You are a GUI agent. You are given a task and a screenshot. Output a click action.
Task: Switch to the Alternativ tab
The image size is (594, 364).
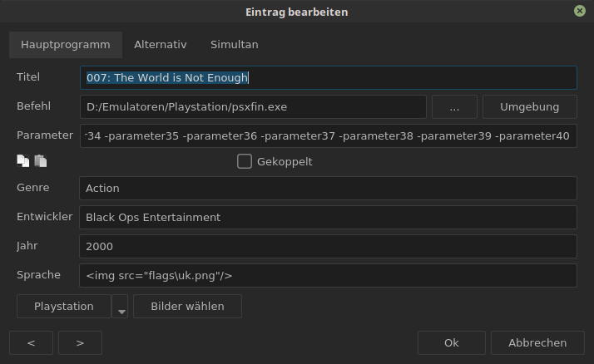click(x=161, y=45)
